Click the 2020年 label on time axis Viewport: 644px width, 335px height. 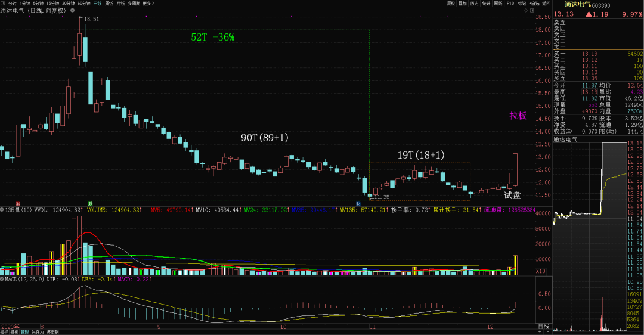(x=10, y=327)
